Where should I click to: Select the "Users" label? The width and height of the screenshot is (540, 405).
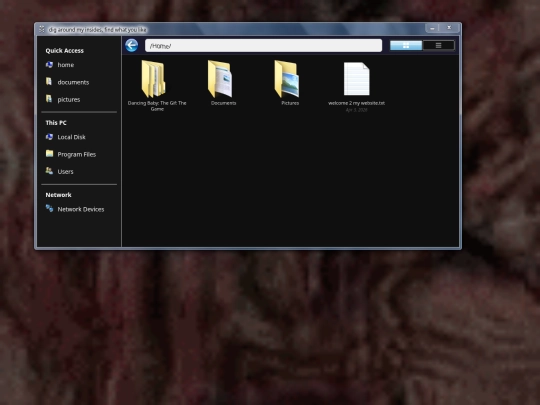(x=65, y=172)
